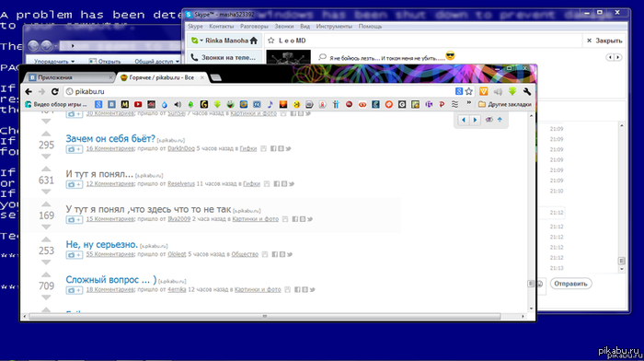Share 'Не, ну серьезно.' on Facebook
Viewport: 644px width, 361px height.
pos(275,254)
